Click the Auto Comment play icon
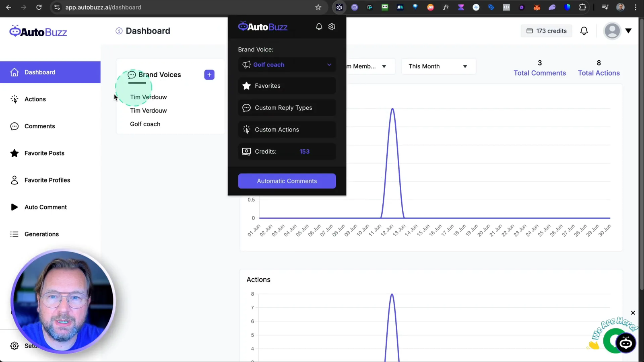Image resolution: width=644 pixels, height=362 pixels. click(x=14, y=207)
